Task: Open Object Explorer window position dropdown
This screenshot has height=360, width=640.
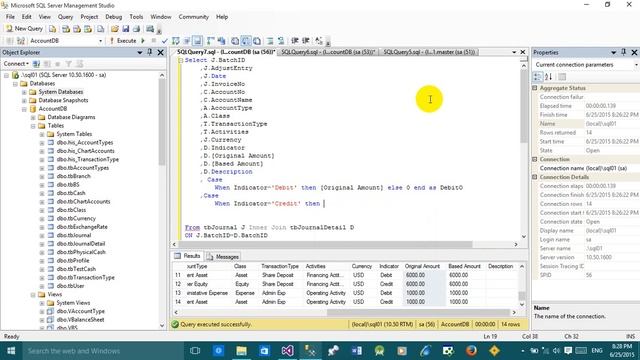Action: tap(140, 52)
